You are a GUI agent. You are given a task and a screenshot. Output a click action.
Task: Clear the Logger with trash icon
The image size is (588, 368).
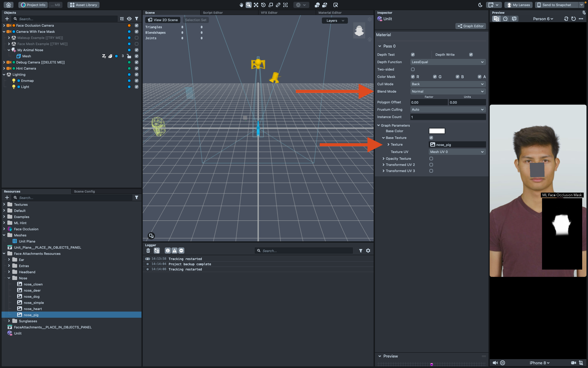[x=148, y=251]
